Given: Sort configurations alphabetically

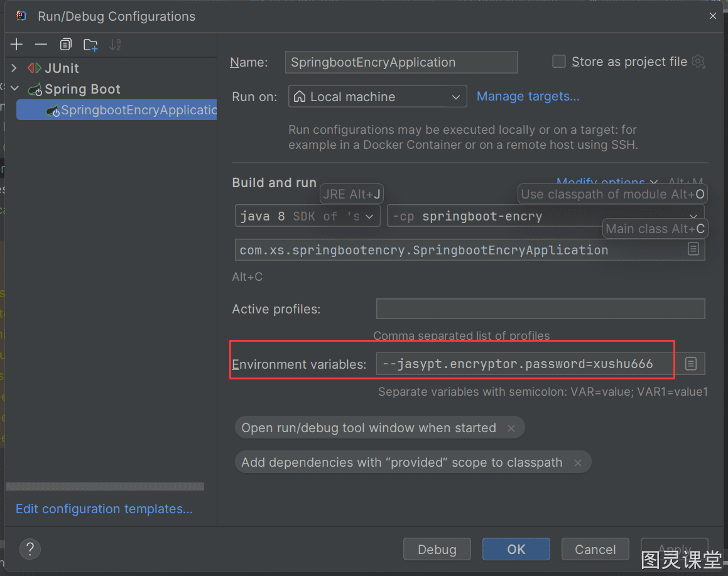Looking at the screenshot, I should 115,45.
